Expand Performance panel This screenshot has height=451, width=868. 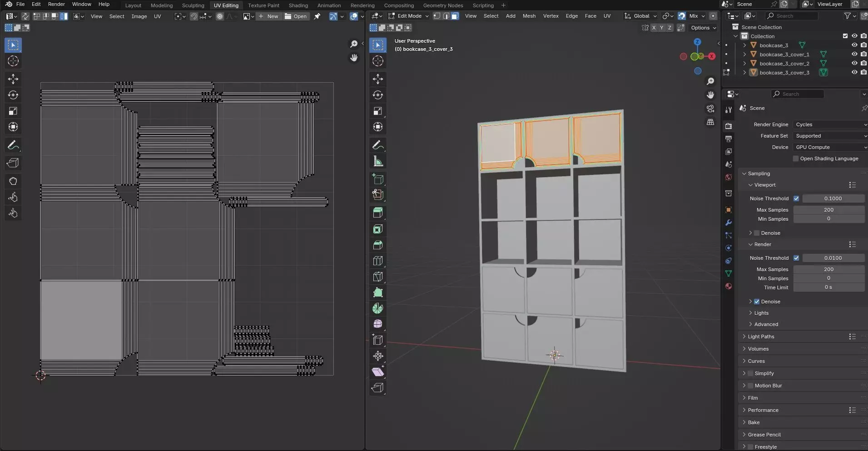[x=763, y=410]
